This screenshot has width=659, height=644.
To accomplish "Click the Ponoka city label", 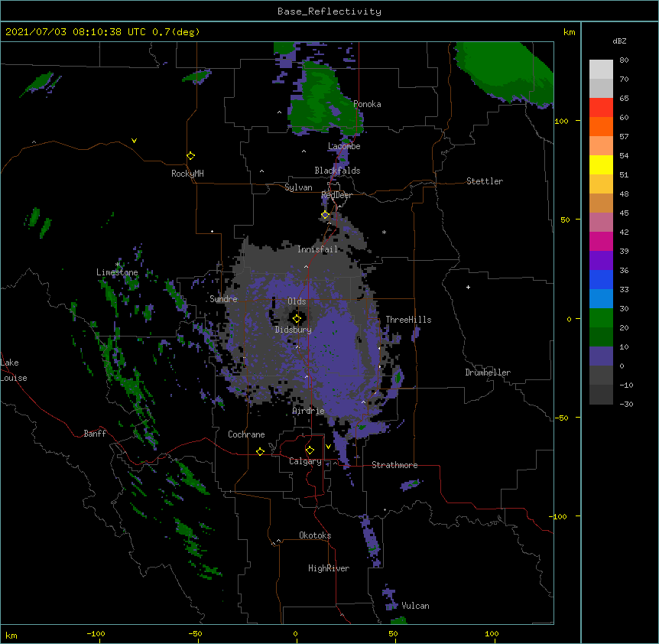I will point(367,104).
